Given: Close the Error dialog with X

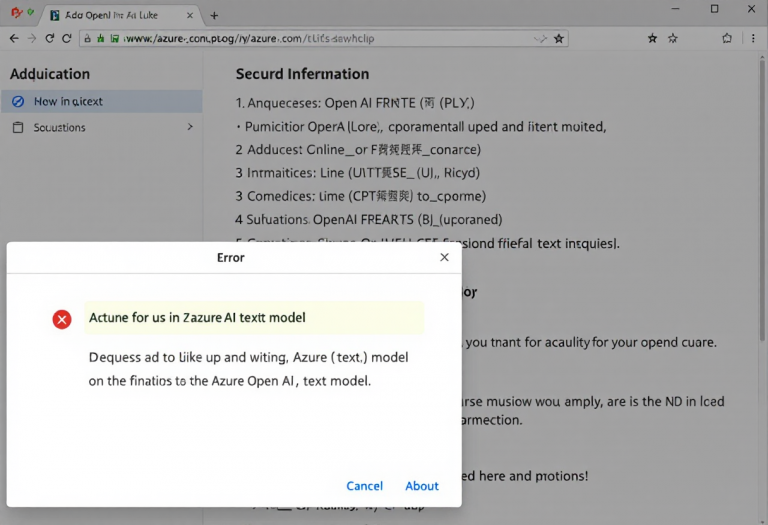Looking at the screenshot, I should pyautogui.click(x=445, y=257).
